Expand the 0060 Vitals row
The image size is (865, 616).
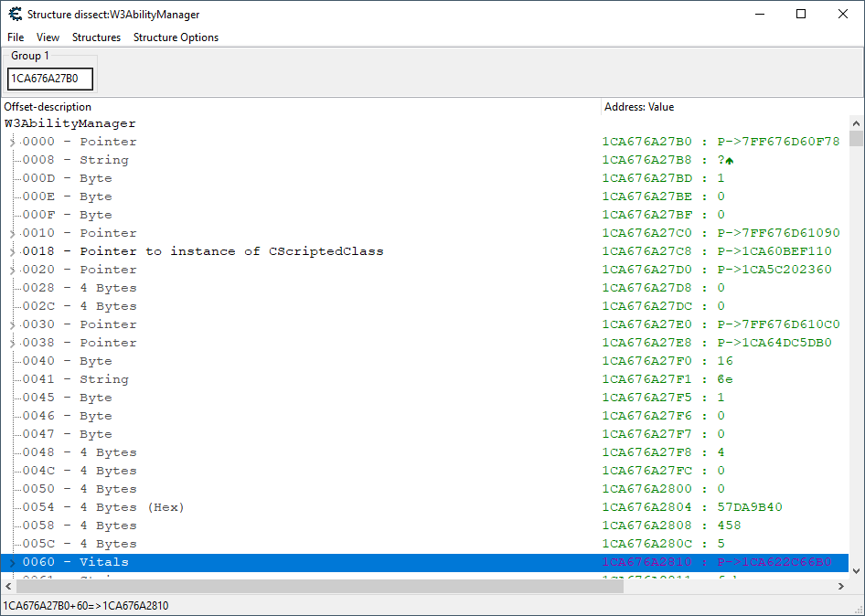tap(13, 562)
